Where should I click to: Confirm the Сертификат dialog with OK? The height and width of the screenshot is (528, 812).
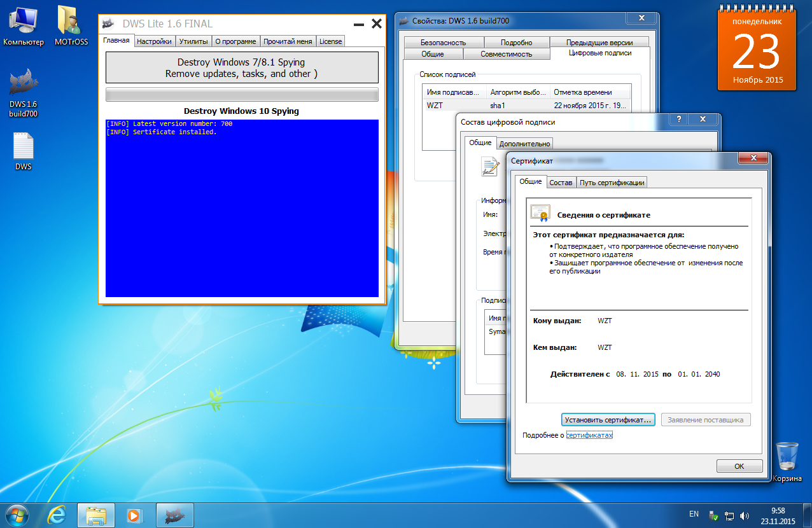[739, 466]
